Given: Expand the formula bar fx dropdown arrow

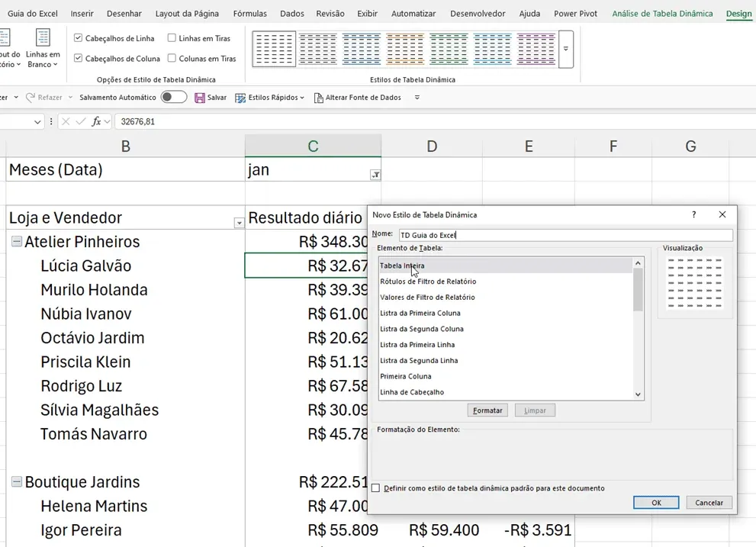Looking at the screenshot, I should pos(107,121).
